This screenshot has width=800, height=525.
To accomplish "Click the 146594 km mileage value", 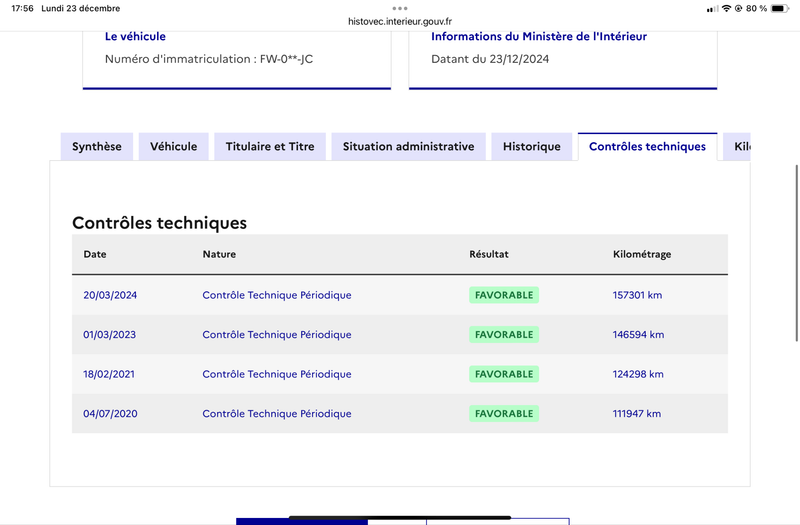I will [x=638, y=335].
